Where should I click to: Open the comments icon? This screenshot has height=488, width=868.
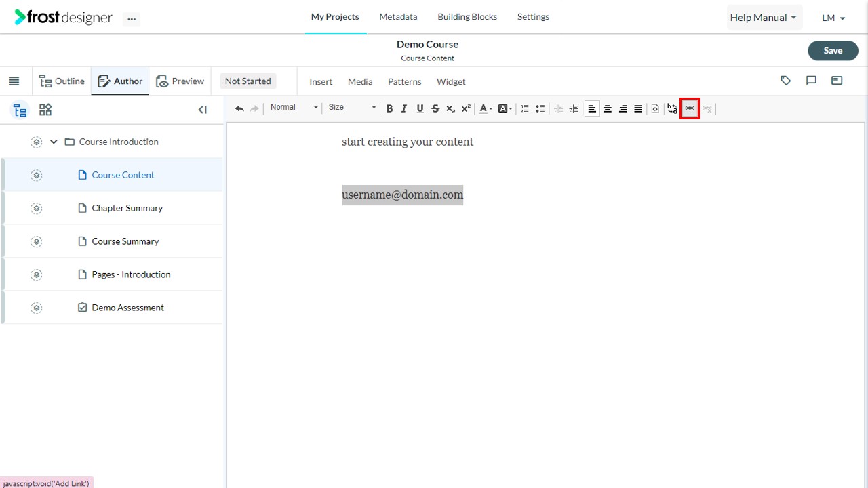tap(811, 81)
